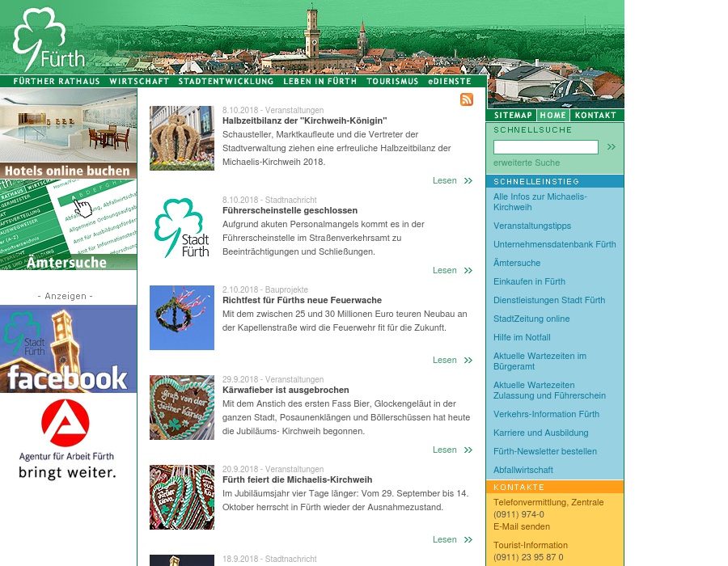Open the Fürther Rathaus menu
The width and height of the screenshot is (728, 566).
[57, 82]
